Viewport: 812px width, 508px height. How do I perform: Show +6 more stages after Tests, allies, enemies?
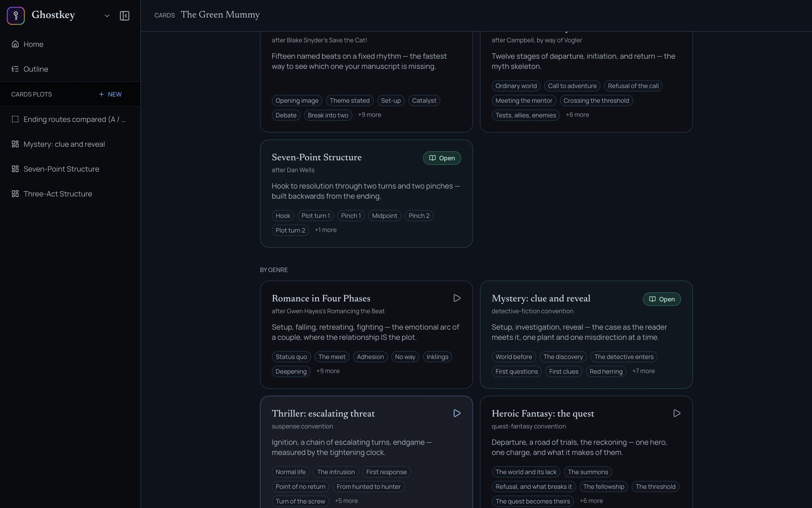(577, 115)
